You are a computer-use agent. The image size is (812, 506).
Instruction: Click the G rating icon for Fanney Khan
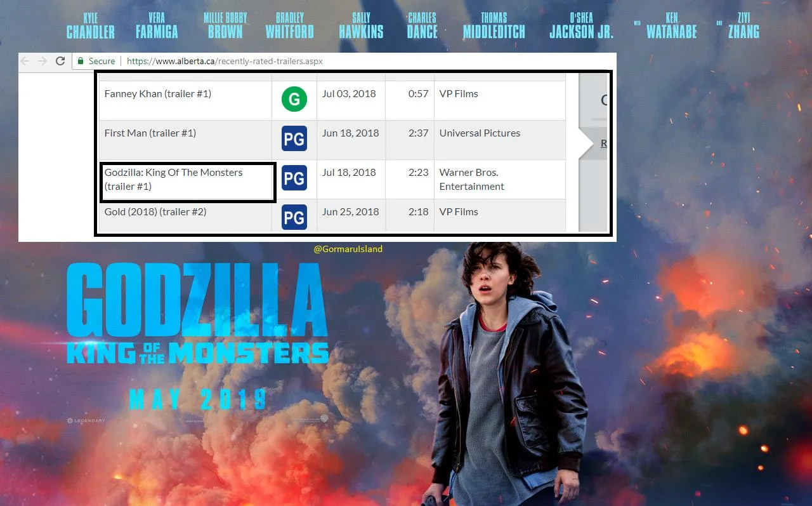coord(294,100)
